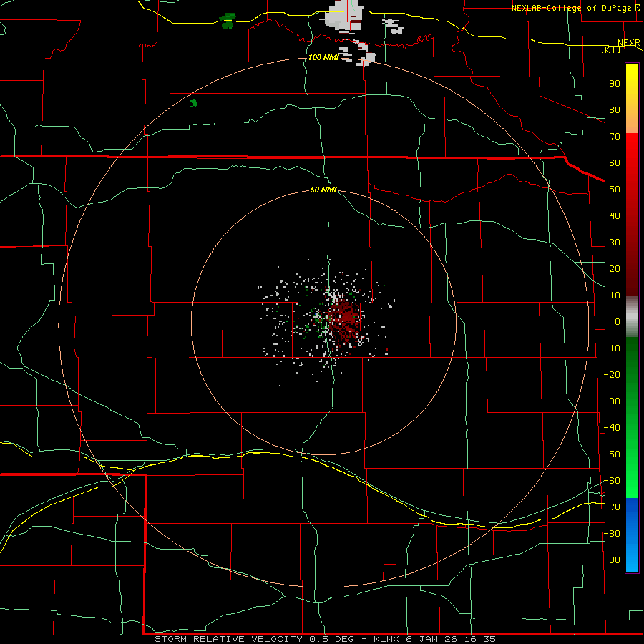644x644 pixels.
Task: Click the blue bottom segment of color bar
Action: coord(632,535)
